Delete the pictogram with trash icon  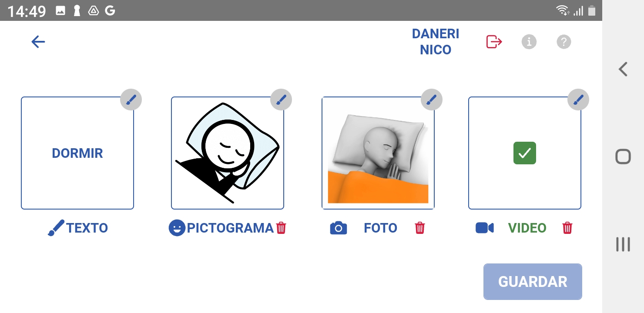click(281, 228)
